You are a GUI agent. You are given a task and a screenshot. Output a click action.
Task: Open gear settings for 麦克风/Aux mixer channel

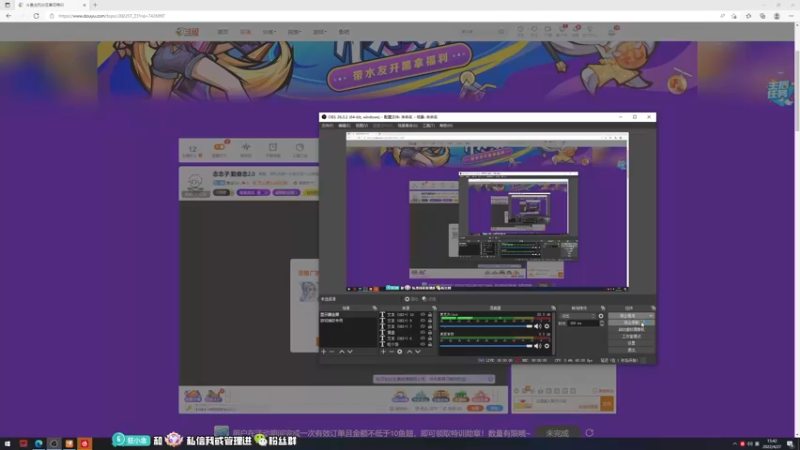(547, 326)
